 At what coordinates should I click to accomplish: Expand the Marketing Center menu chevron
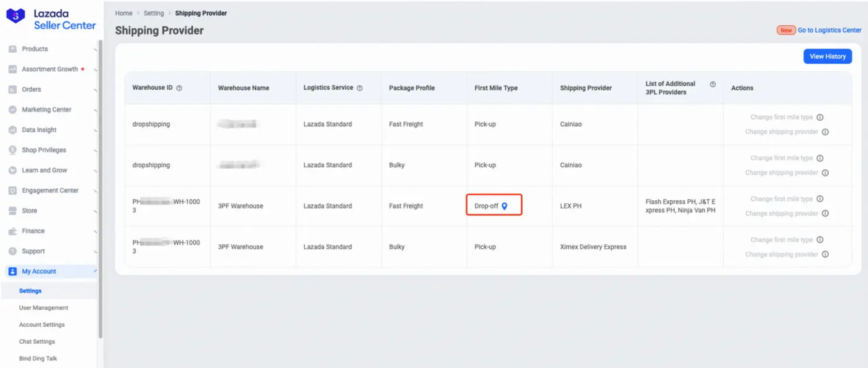point(95,110)
